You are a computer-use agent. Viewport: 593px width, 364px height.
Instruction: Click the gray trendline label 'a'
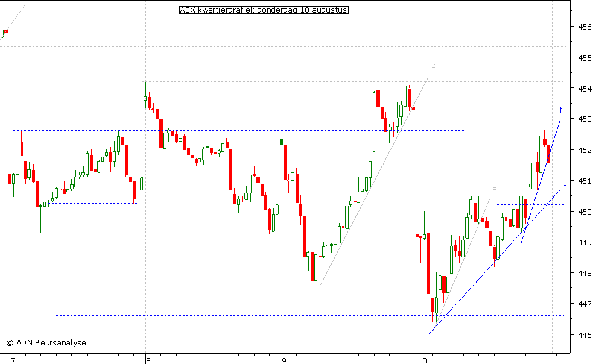tap(494, 188)
